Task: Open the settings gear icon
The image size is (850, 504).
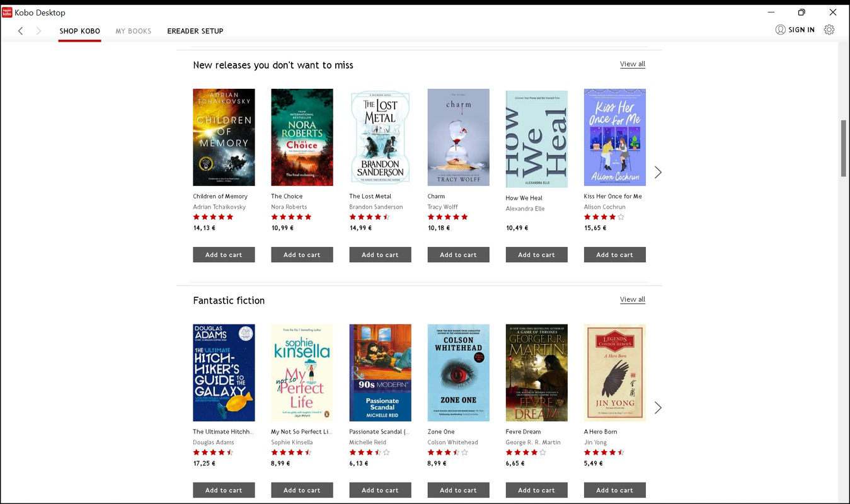Action: [x=829, y=30]
